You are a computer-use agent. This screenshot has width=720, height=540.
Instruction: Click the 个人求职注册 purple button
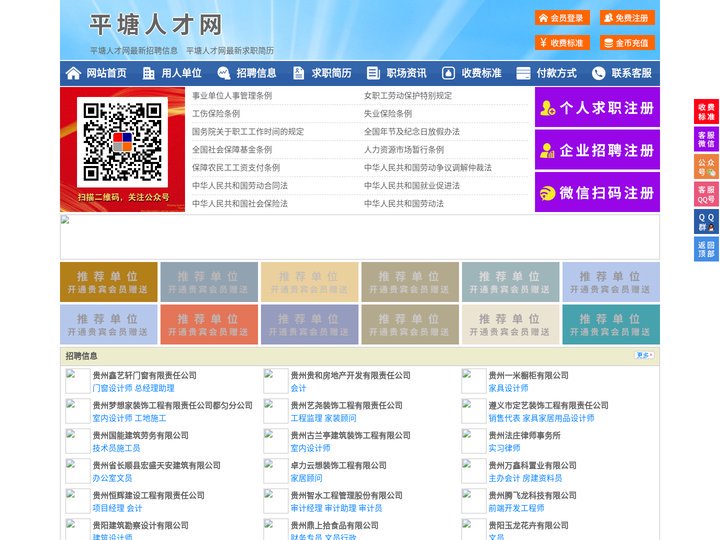(x=597, y=107)
